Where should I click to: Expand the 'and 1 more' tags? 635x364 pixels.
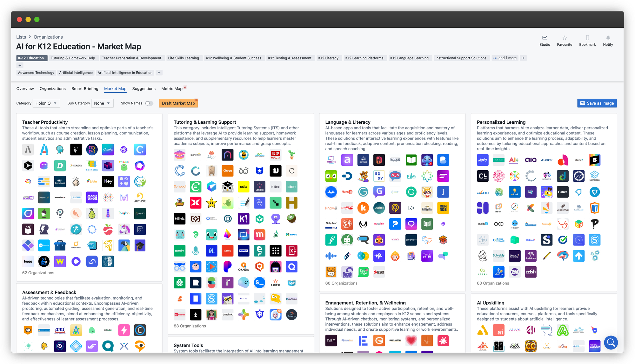505,58
